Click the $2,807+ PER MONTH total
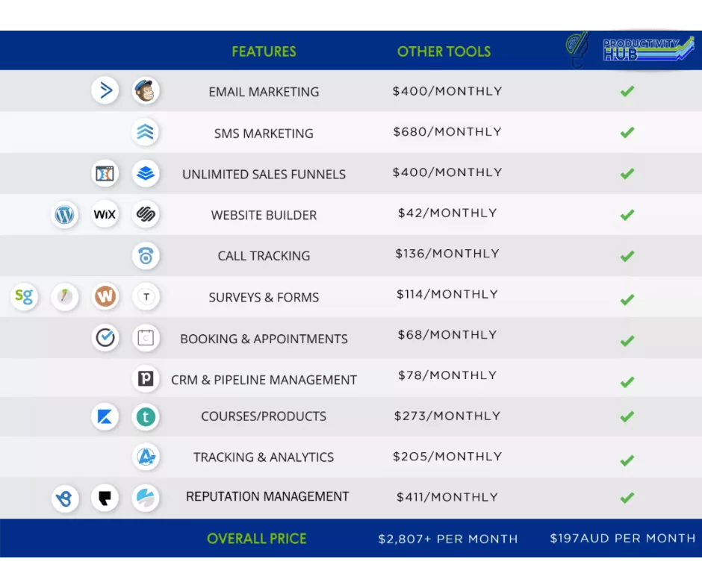Image resolution: width=702 pixels, height=588 pixels. [x=447, y=539]
